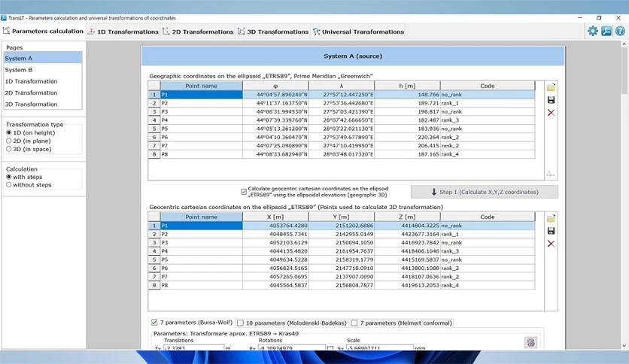Select 3D Transformation page

pyautogui.click(x=43, y=105)
